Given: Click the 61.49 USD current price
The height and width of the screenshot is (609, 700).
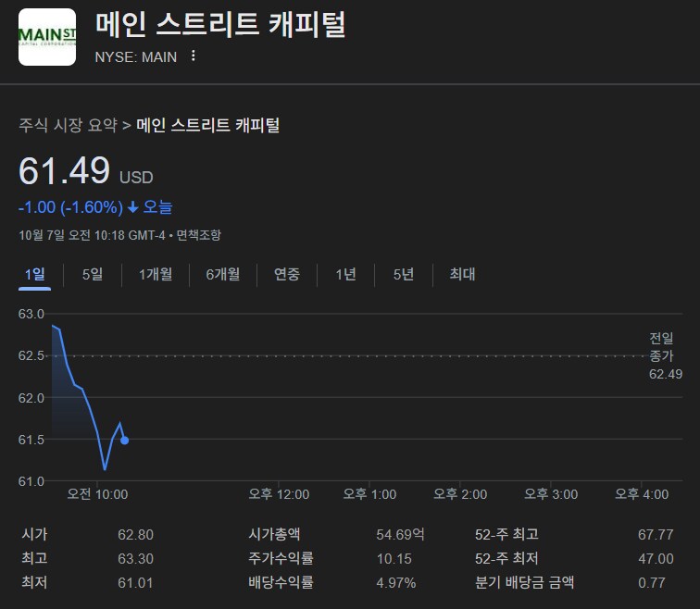Looking at the screenshot, I should tap(65, 172).
